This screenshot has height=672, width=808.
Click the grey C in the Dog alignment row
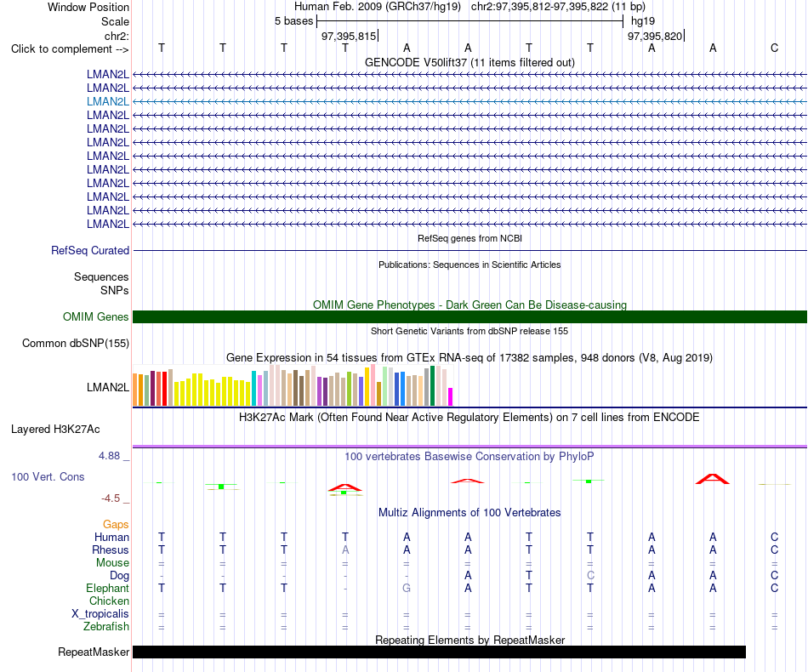[x=590, y=576]
